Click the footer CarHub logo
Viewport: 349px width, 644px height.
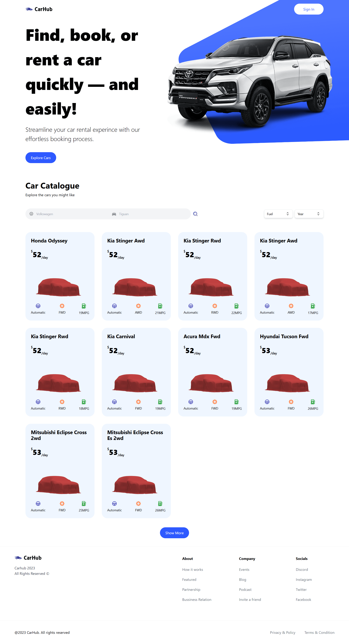(x=28, y=558)
